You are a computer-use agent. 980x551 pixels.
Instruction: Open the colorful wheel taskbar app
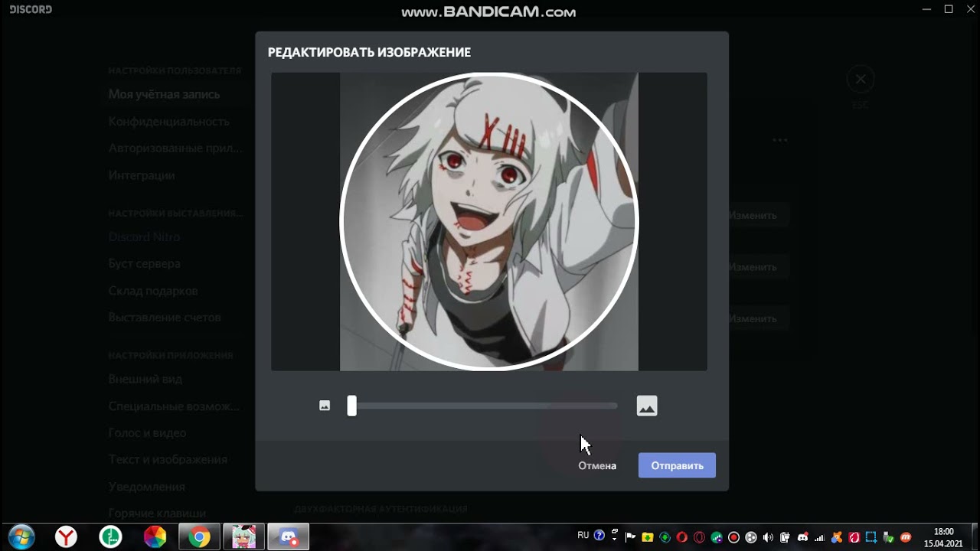coord(155,536)
